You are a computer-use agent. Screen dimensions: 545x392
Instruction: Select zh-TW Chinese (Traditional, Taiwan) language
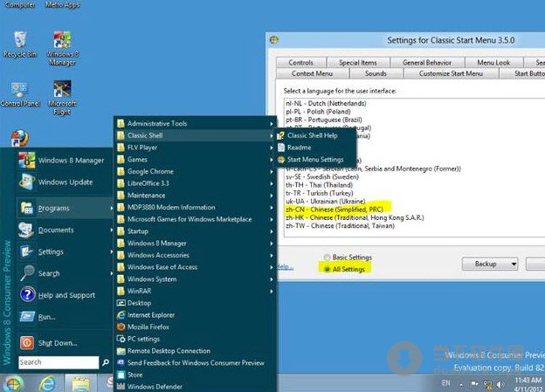click(340, 225)
